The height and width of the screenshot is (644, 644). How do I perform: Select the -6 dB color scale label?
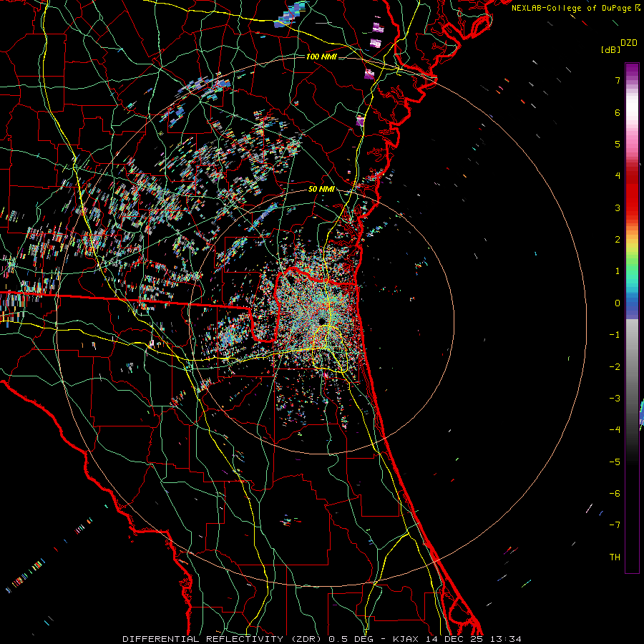(x=615, y=494)
